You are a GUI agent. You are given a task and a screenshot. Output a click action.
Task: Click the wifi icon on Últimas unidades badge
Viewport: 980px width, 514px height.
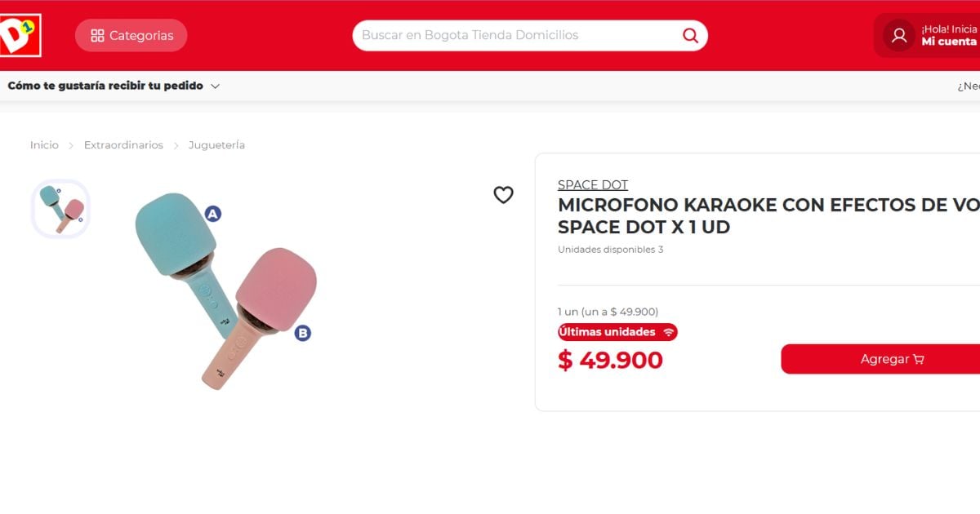[670, 332]
